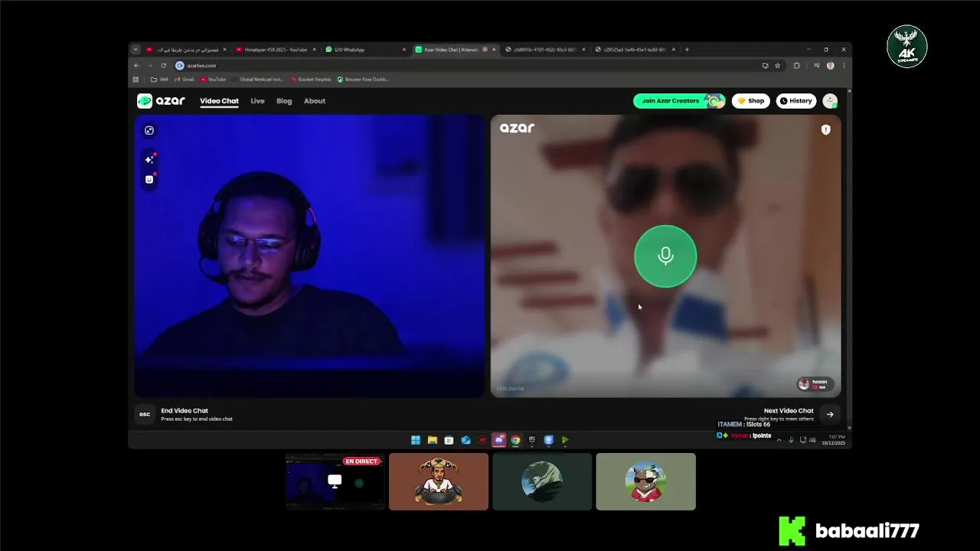The height and width of the screenshot is (551, 980).
Task: Open the apps grid in bookmarks bar
Action: pos(136,80)
